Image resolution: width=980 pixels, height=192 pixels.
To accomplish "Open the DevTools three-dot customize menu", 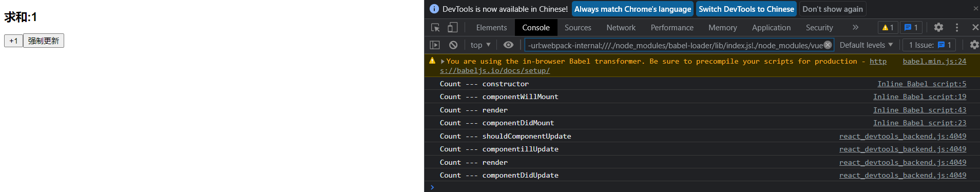I will click(957, 28).
